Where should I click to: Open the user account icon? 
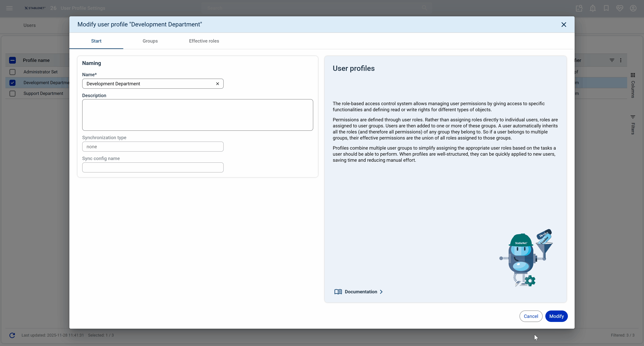click(633, 8)
